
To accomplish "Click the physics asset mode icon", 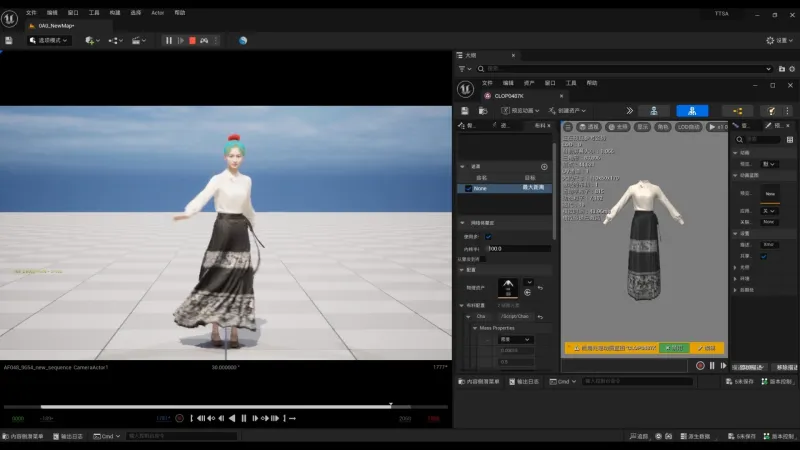I will [771, 111].
